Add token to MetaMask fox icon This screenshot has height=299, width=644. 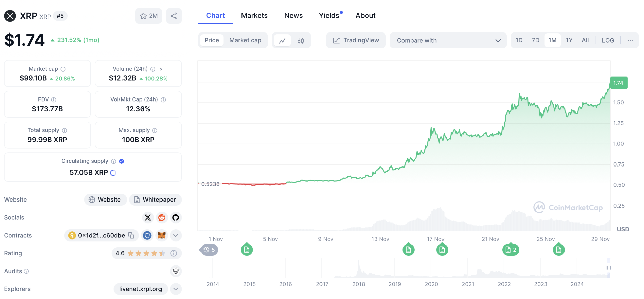pyautogui.click(x=162, y=235)
